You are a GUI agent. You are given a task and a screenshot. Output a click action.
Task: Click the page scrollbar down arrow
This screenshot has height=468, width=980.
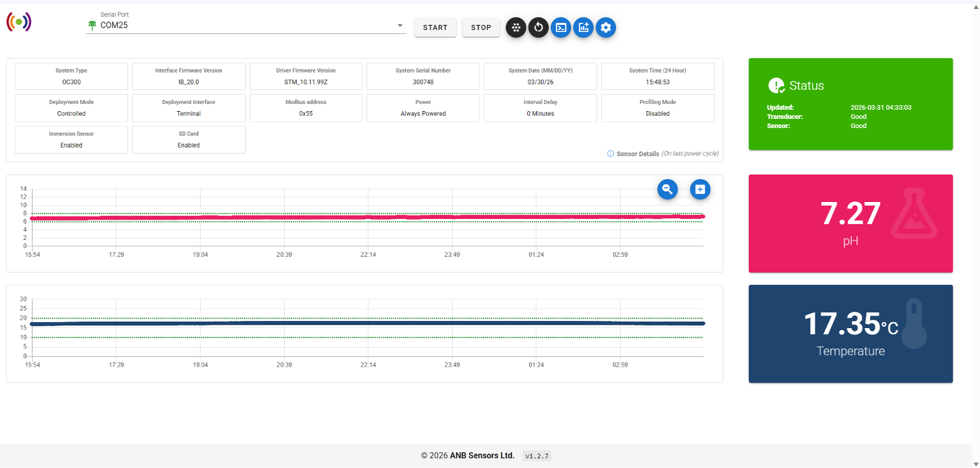pyautogui.click(x=975, y=463)
